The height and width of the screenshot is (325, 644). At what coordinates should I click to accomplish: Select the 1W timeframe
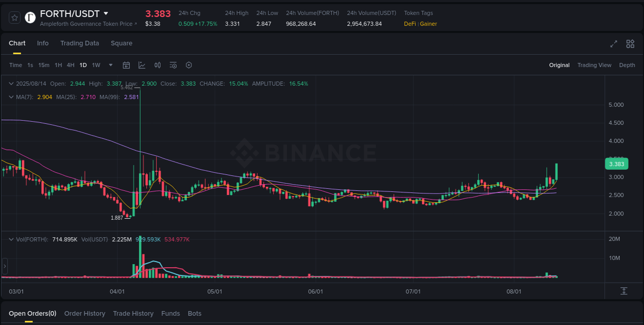coord(95,65)
